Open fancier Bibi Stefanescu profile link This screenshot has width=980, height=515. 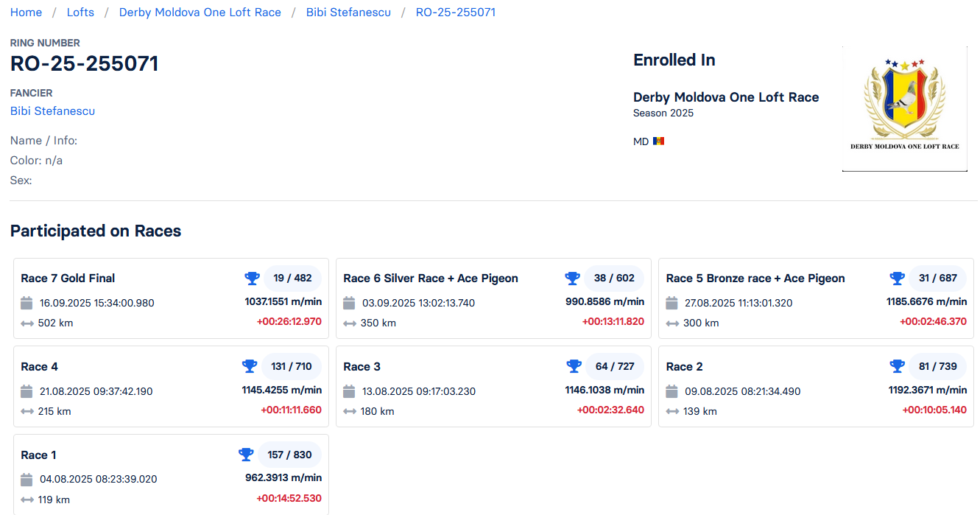click(x=52, y=111)
